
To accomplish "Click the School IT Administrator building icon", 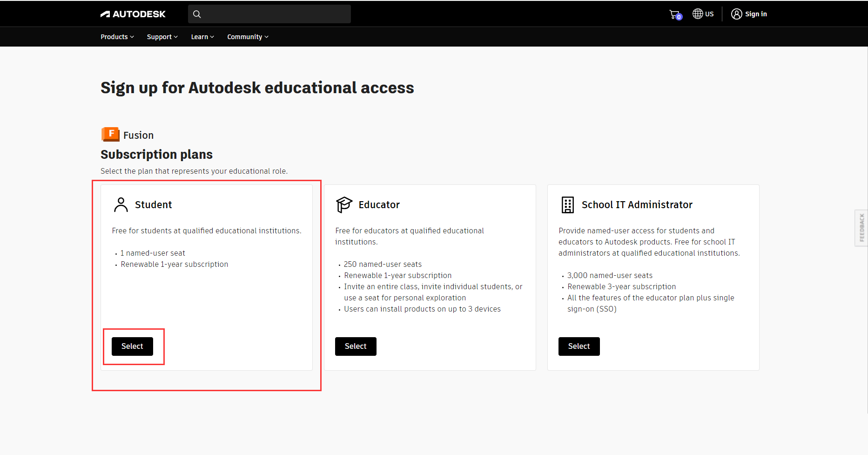I will 568,204.
